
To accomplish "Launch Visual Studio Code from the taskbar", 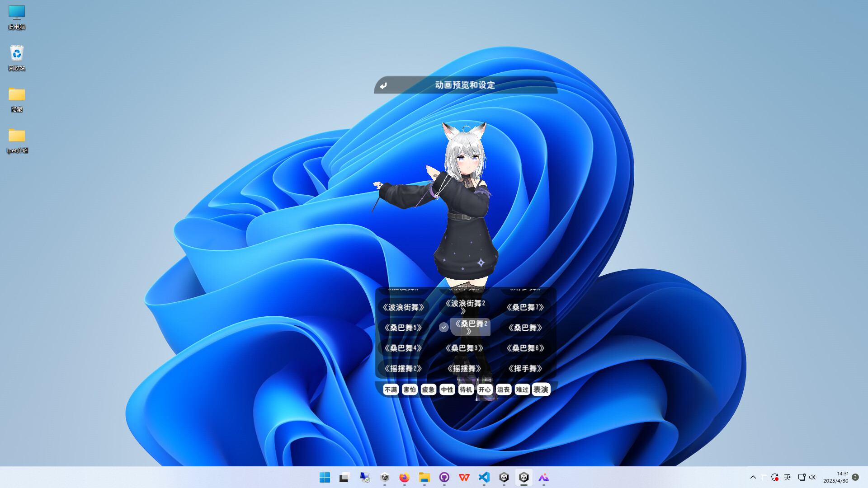I will pos(484,478).
